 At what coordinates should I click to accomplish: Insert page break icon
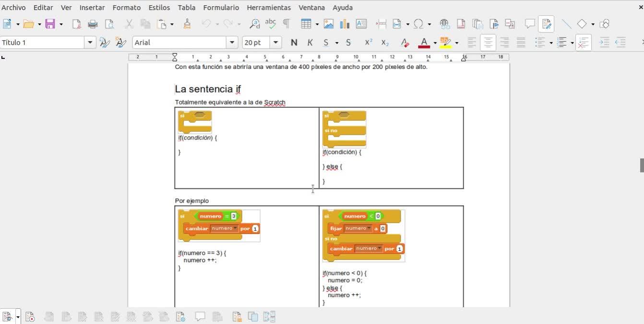tap(382, 24)
